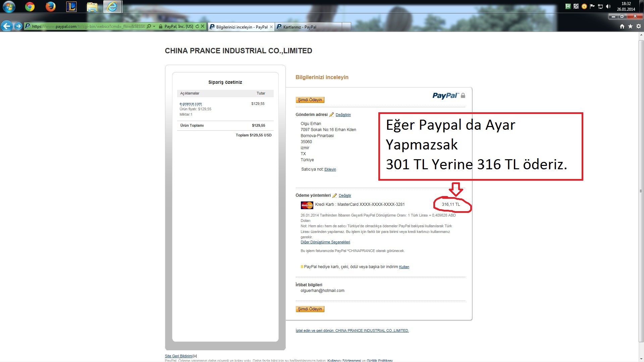Launch Google Chrome from taskbar

point(30,6)
